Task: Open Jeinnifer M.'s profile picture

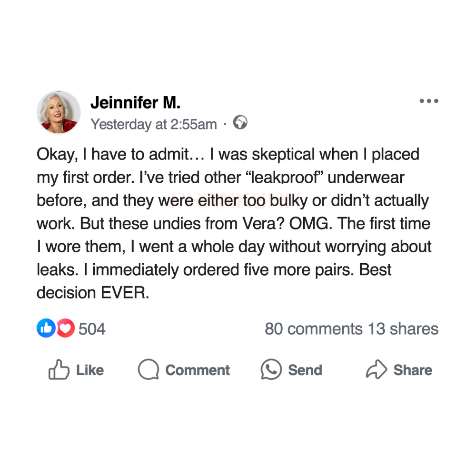Action: [x=59, y=112]
